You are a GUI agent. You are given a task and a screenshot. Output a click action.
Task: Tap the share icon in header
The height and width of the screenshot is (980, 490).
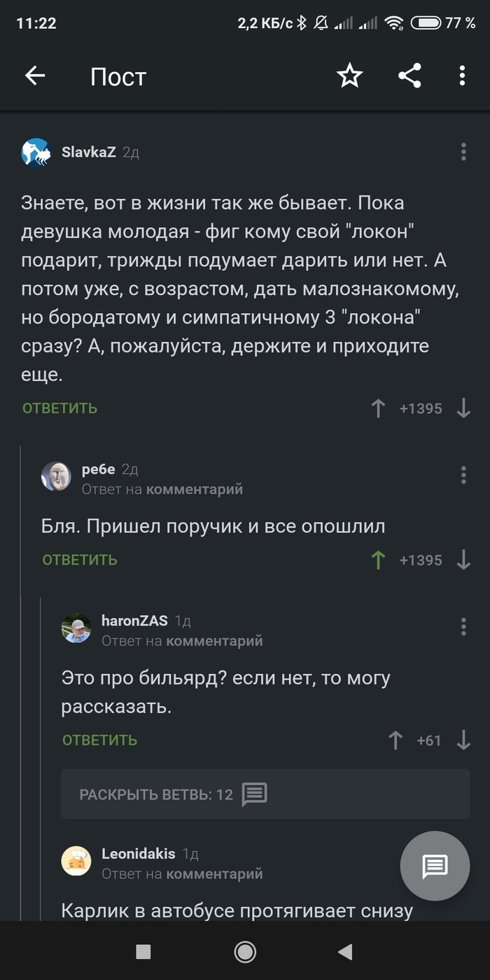(409, 76)
